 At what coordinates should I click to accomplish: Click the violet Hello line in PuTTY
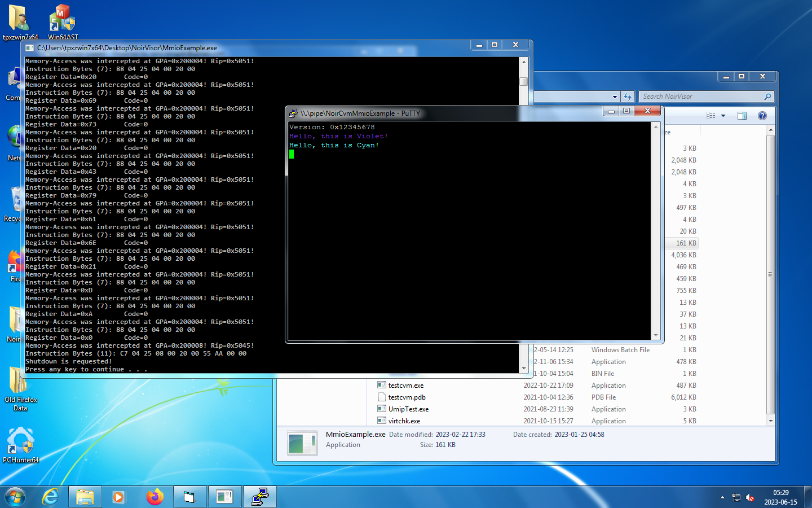click(x=338, y=137)
